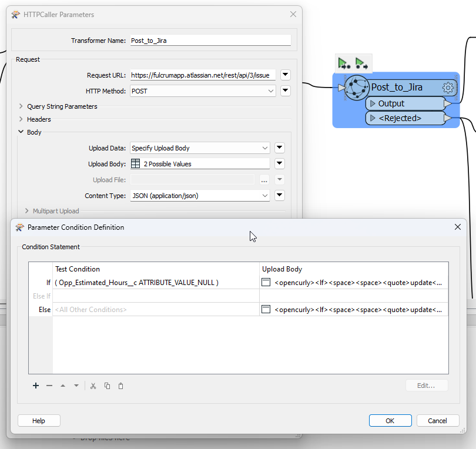Click the Rejected port connector triangle
The height and width of the screenshot is (449, 476).
pyautogui.click(x=447, y=118)
